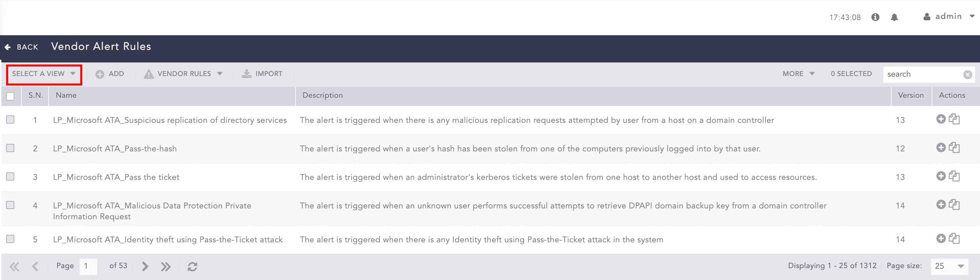Open the MORE menu
The height and width of the screenshot is (280, 980).
[x=798, y=74]
